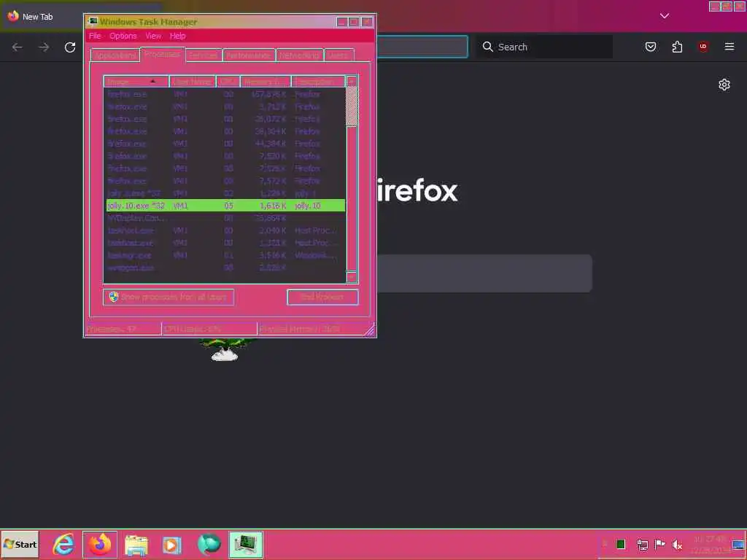Select the firefox.exe row using 44,384 K
This screenshot has height=560, width=747.
pos(226,144)
